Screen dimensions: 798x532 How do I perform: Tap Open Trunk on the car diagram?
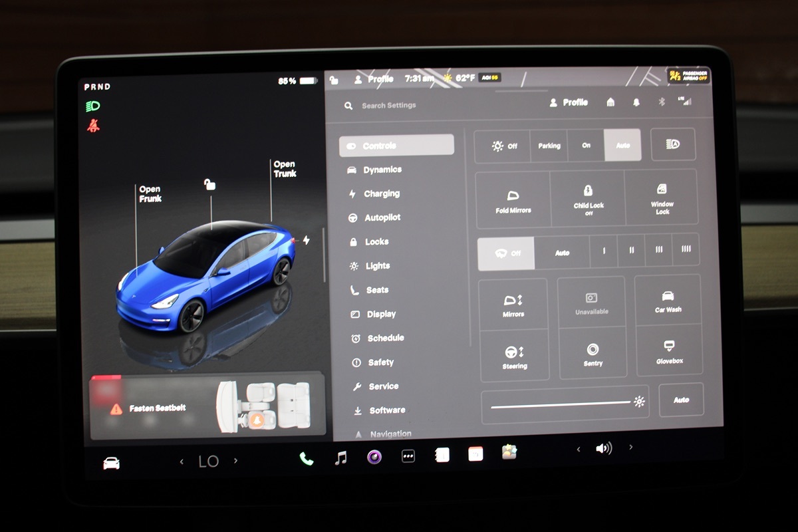click(285, 169)
